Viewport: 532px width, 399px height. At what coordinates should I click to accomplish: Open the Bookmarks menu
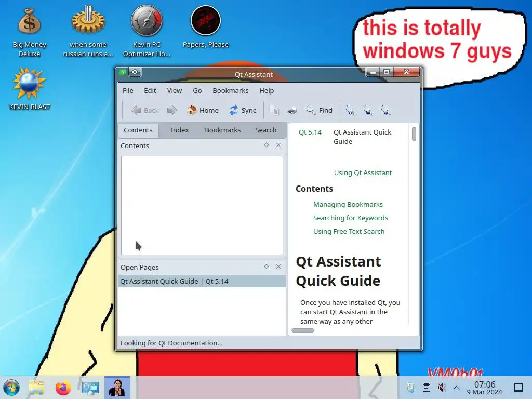[x=230, y=90]
